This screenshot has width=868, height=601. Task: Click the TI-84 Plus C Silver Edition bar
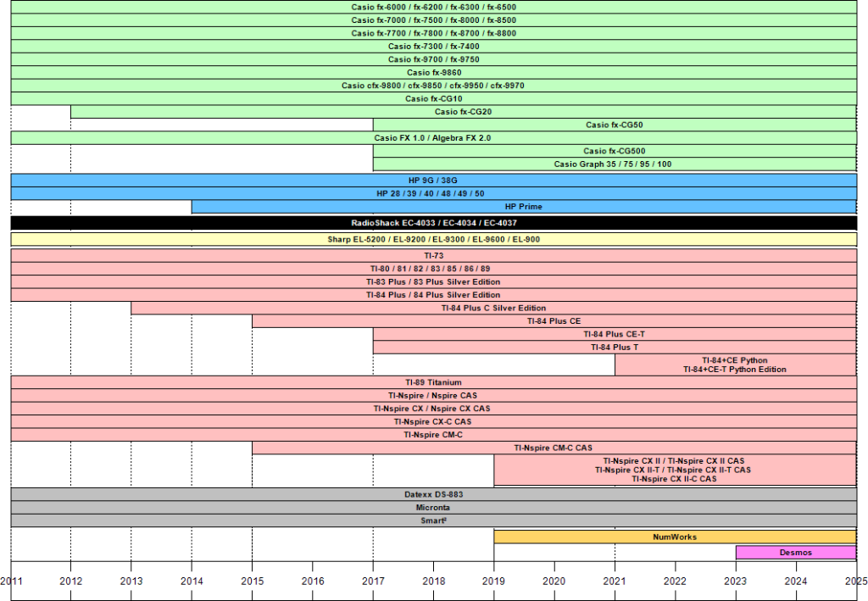pyautogui.click(x=494, y=309)
